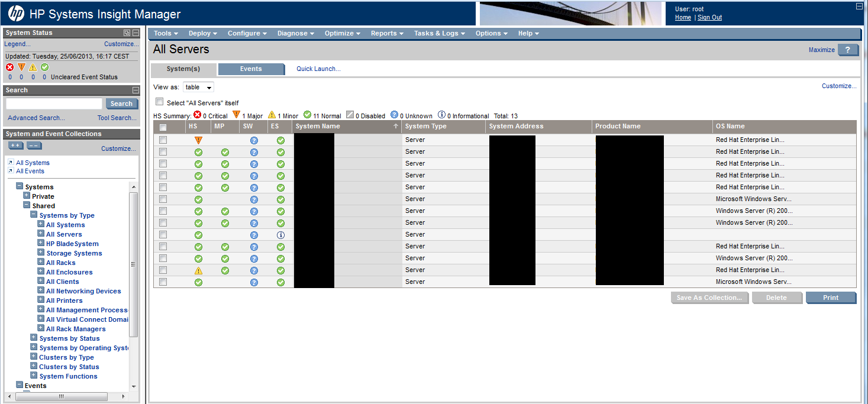Viewport: 868px width, 404px height.
Task: Click the orange major icon in System Status panel
Action: (x=21, y=67)
